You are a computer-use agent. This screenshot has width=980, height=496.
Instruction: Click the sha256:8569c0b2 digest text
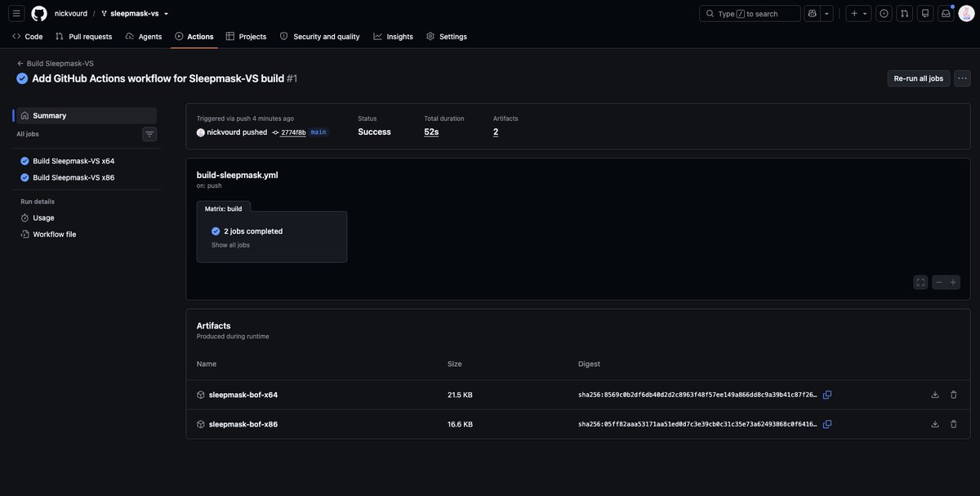697,395
